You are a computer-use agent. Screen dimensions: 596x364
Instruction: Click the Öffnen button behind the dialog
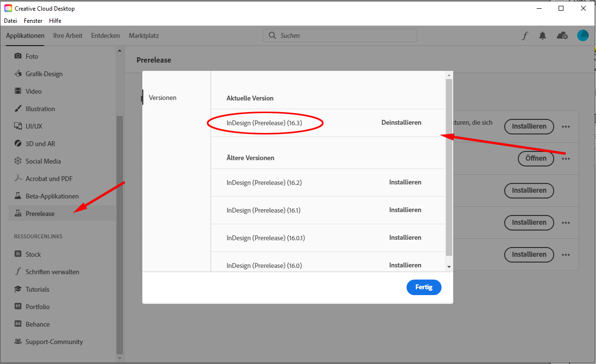(536, 158)
